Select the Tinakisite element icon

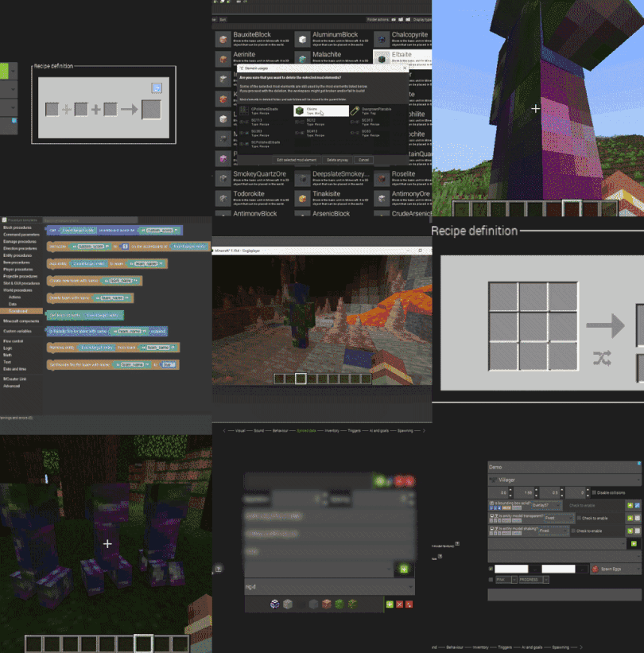[x=303, y=198]
